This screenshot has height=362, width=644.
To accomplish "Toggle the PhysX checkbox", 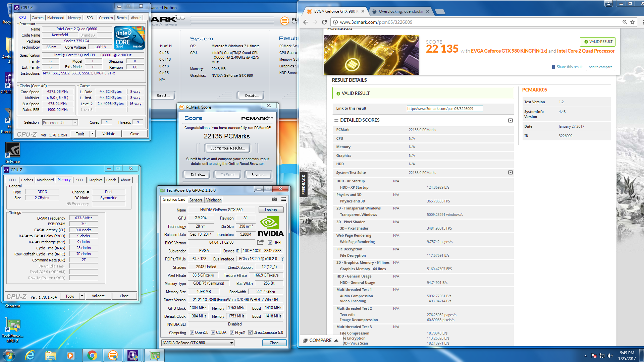I will click(x=232, y=333).
